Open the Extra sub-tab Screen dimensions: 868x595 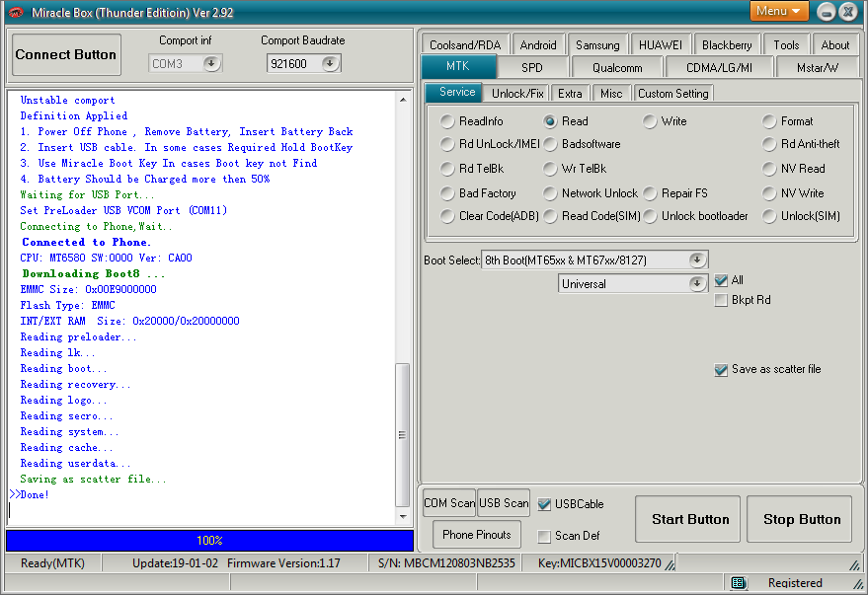(x=570, y=94)
